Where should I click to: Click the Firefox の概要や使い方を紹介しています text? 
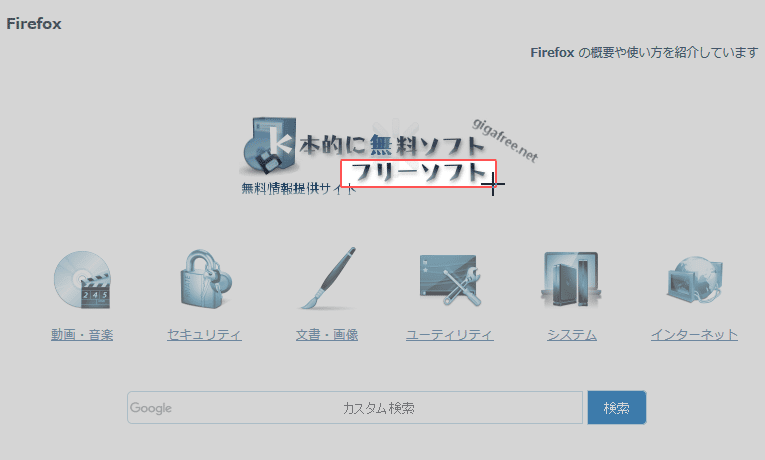pyautogui.click(x=644, y=52)
